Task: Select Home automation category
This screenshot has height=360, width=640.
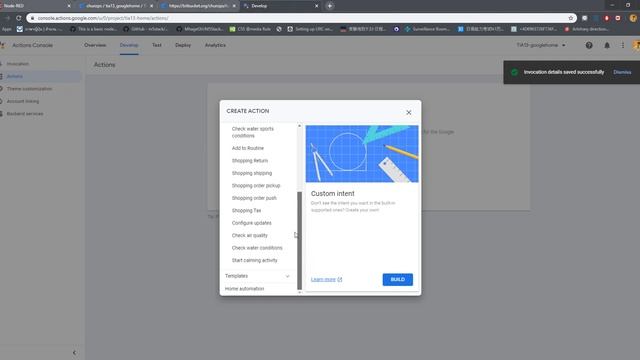Action: (x=244, y=289)
